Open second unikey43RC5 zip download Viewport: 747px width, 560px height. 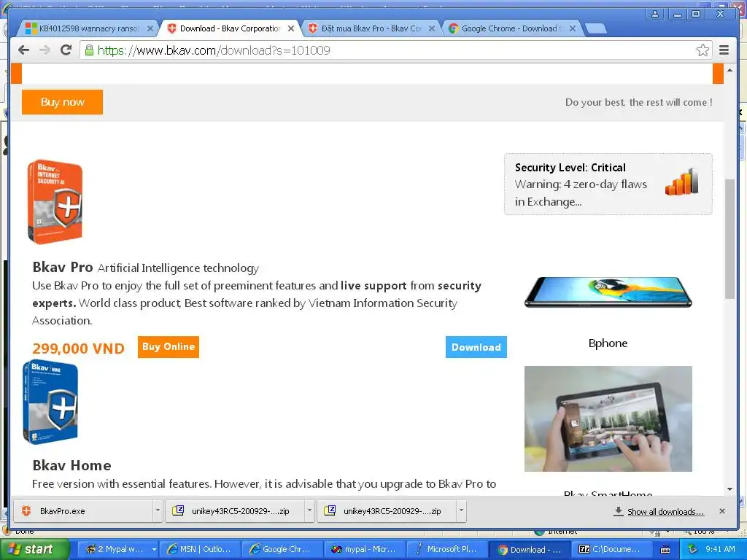pos(386,511)
